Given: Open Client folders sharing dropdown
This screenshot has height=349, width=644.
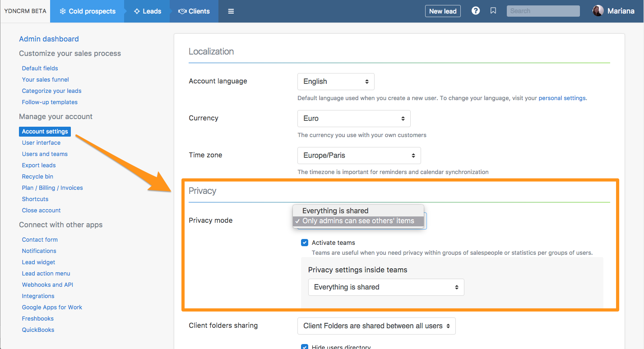Looking at the screenshot, I should 376,326.
